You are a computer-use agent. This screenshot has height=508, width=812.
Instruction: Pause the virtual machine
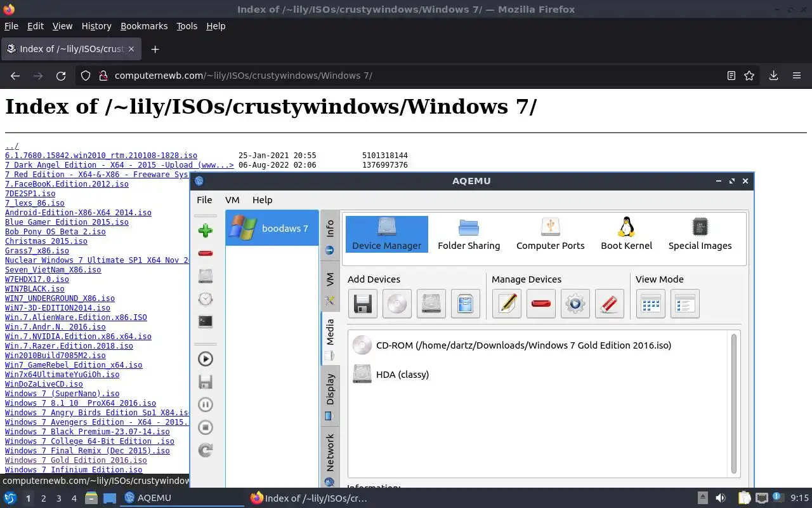click(205, 404)
